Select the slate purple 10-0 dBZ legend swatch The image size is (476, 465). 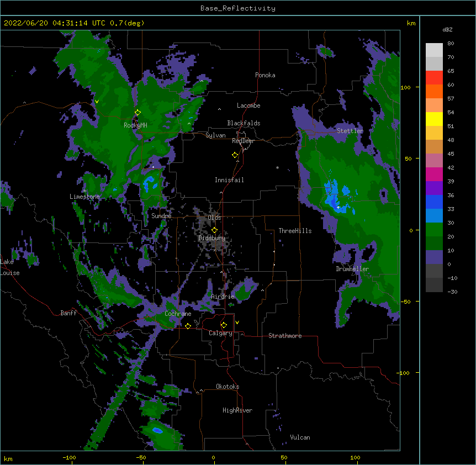tap(434, 257)
